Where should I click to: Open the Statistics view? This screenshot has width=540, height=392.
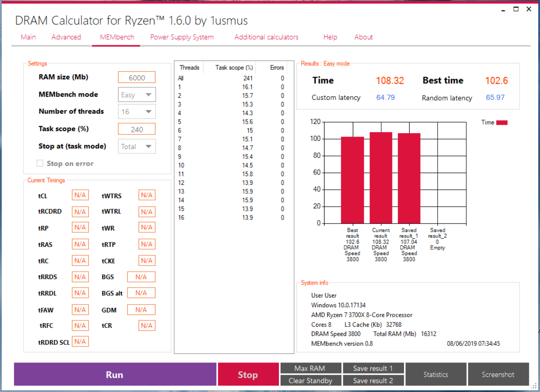point(436,374)
